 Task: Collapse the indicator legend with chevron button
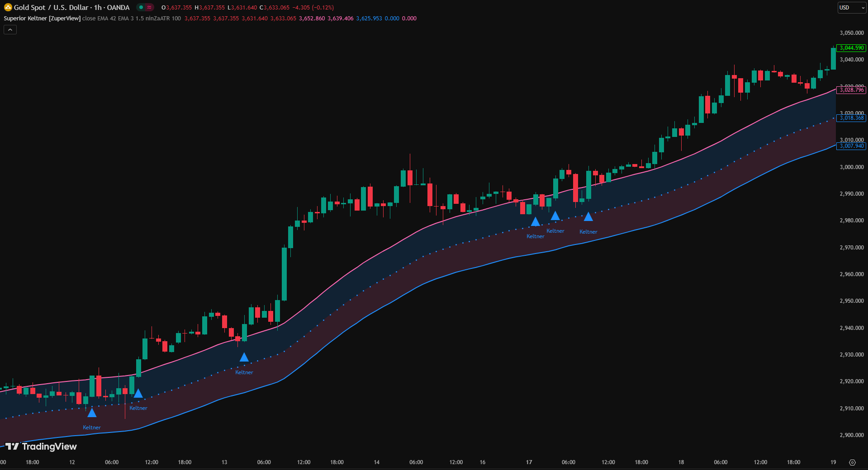pyautogui.click(x=10, y=30)
